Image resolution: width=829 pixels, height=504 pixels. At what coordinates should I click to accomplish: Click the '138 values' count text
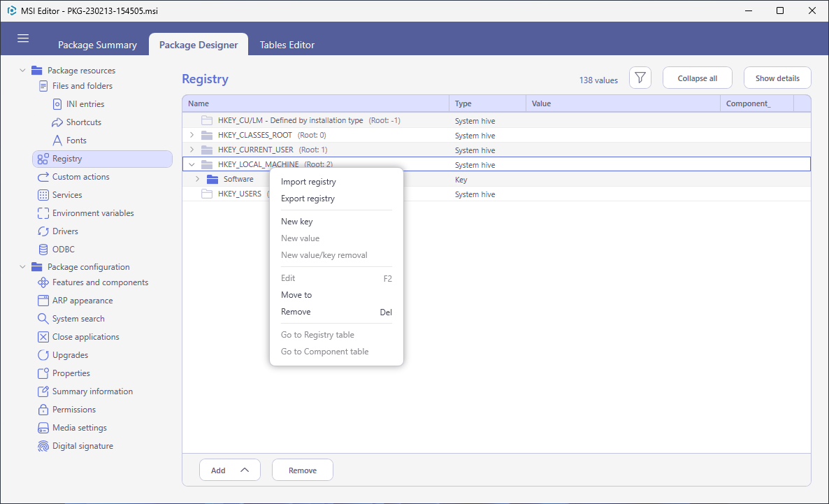coord(598,80)
